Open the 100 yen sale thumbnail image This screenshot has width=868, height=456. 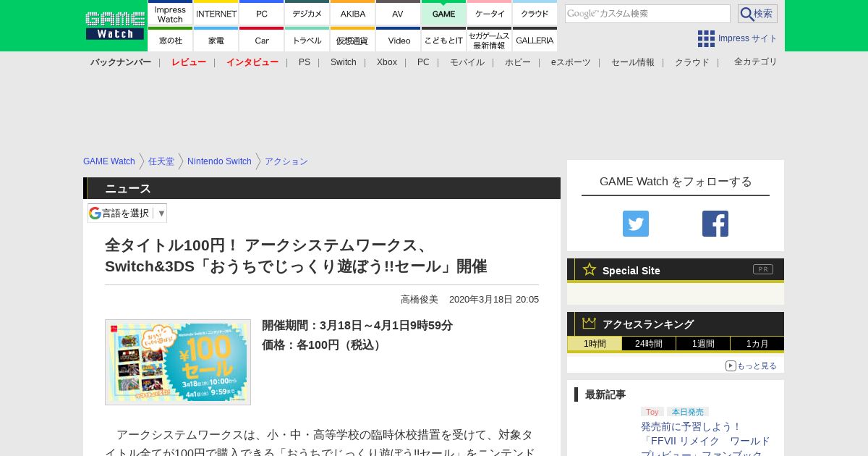(x=178, y=362)
